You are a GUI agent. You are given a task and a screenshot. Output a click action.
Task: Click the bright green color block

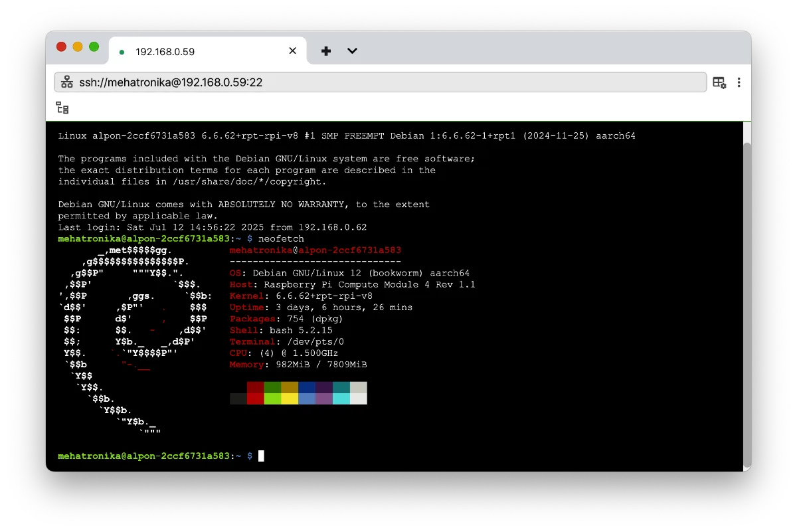(x=272, y=399)
